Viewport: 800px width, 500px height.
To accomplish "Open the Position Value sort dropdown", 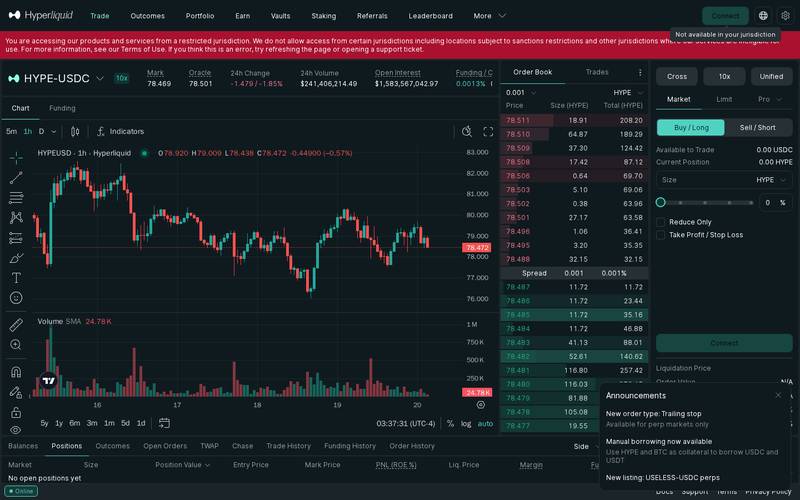I will pyautogui.click(x=183, y=465).
